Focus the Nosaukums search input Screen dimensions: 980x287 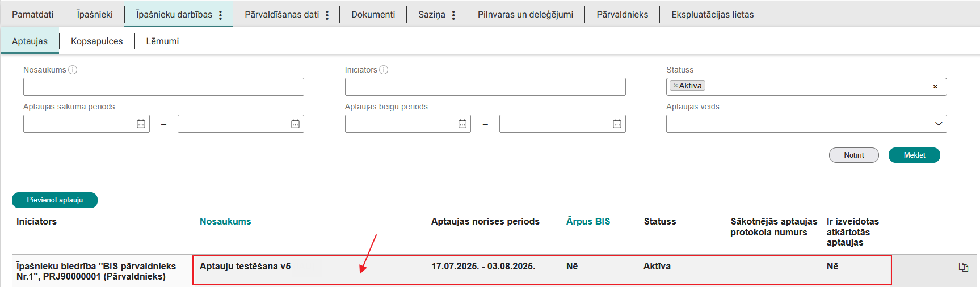click(163, 87)
